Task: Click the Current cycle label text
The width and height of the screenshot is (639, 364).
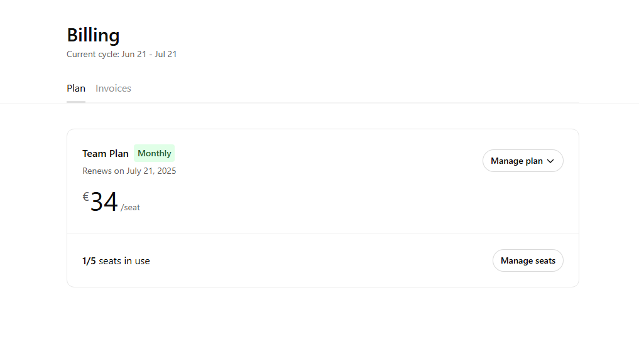Action: [93, 55]
